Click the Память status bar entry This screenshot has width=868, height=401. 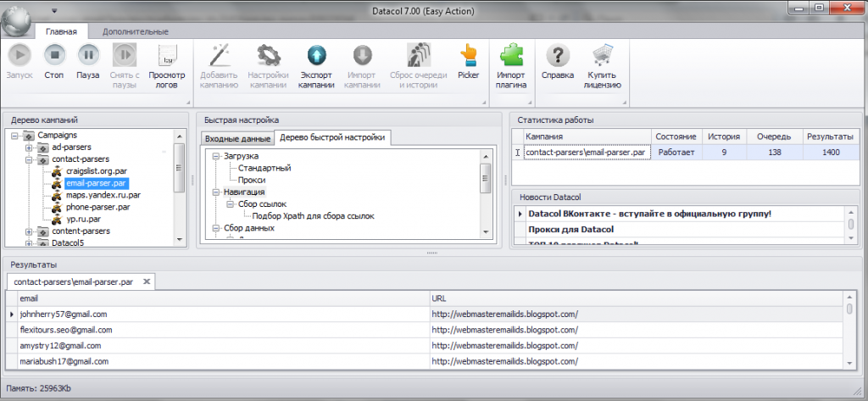coord(39,388)
